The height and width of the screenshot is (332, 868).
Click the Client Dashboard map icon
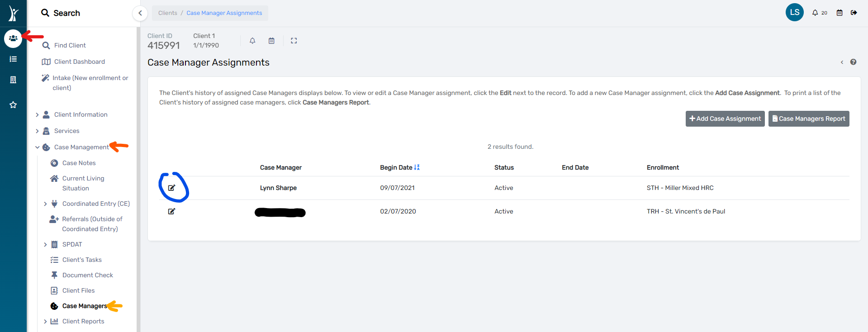click(x=46, y=62)
